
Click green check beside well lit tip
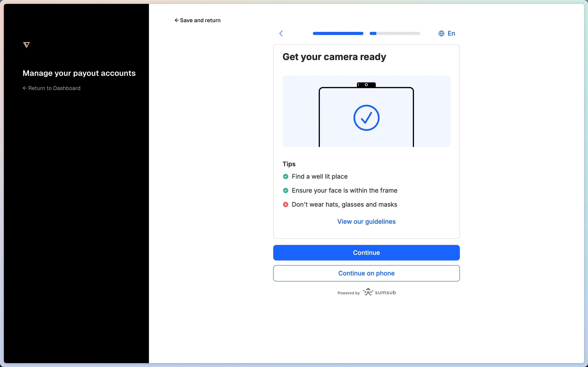tap(285, 177)
